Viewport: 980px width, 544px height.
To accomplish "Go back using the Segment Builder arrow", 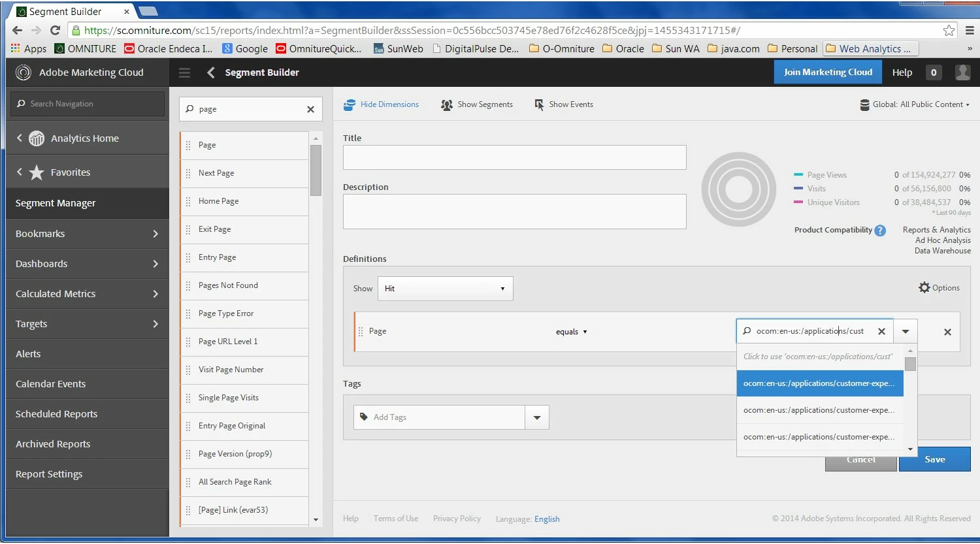I will pyautogui.click(x=210, y=72).
